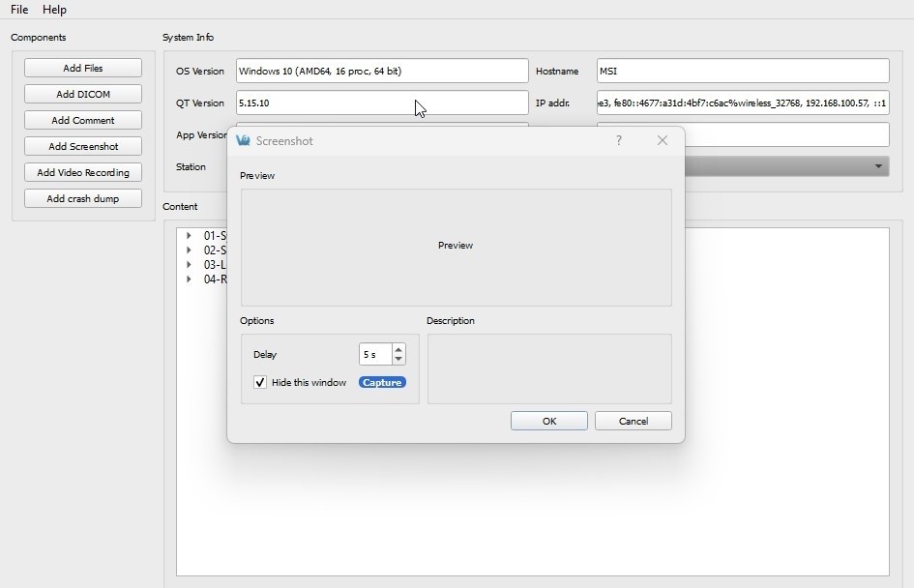Open the Help menu

click(x=54, y=10)
